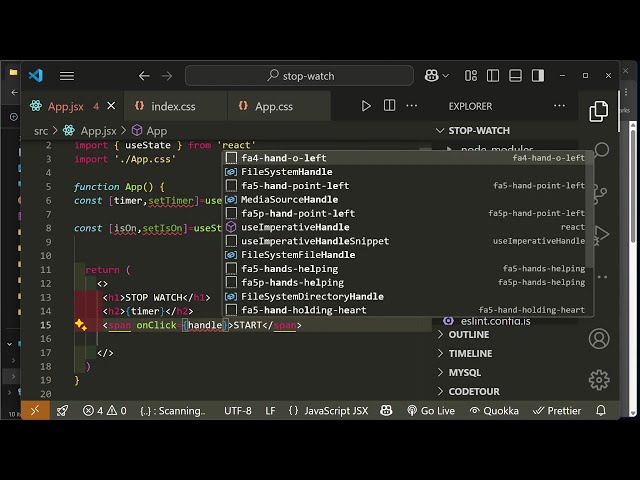Switch to the index.css tab
640x480 pixels.
(x=173, y=107)
